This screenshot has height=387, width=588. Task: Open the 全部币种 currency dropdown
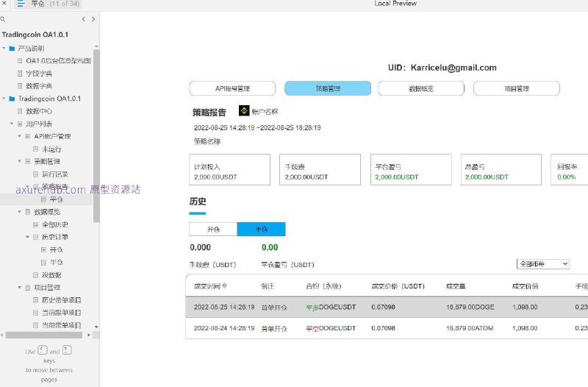(x=543, y=264)
